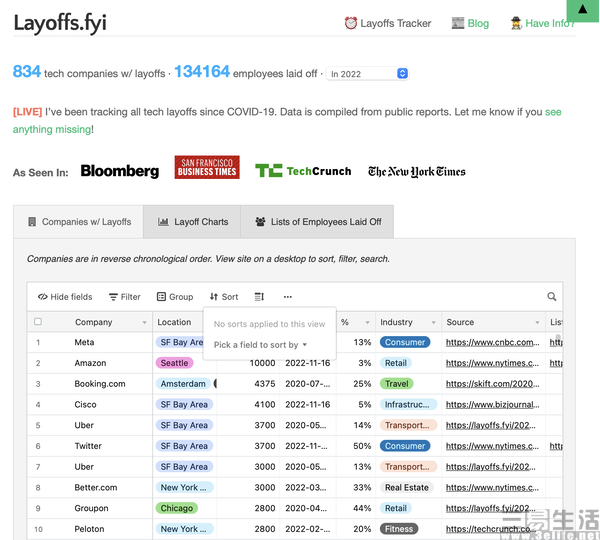Click the Chicago location tag
Screen dimensions: 600x540
tap(177, 508)
